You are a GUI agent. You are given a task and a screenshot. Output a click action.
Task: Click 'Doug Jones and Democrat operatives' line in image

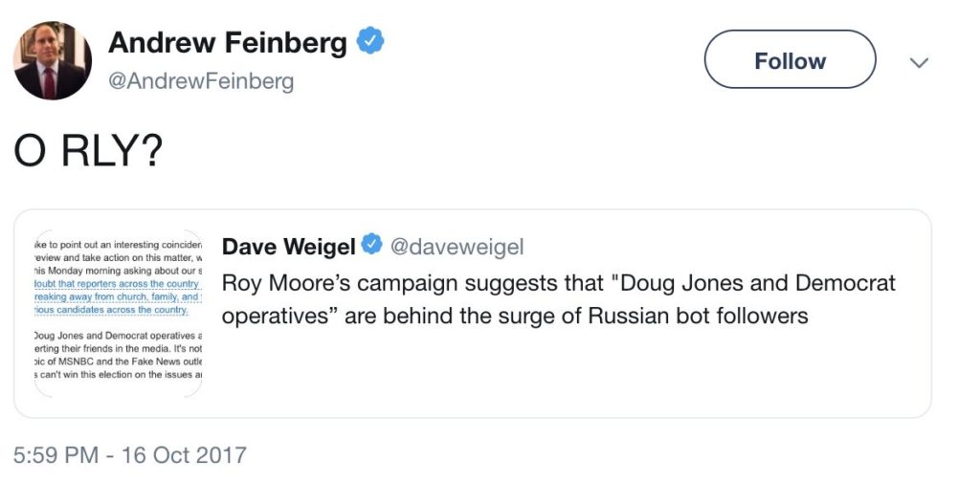point(118,337)
